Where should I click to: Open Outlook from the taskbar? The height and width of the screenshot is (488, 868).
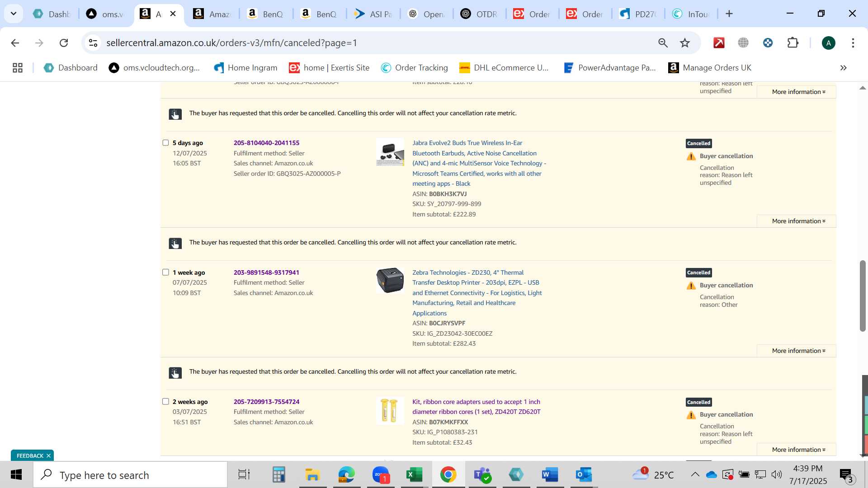point(584,475)
